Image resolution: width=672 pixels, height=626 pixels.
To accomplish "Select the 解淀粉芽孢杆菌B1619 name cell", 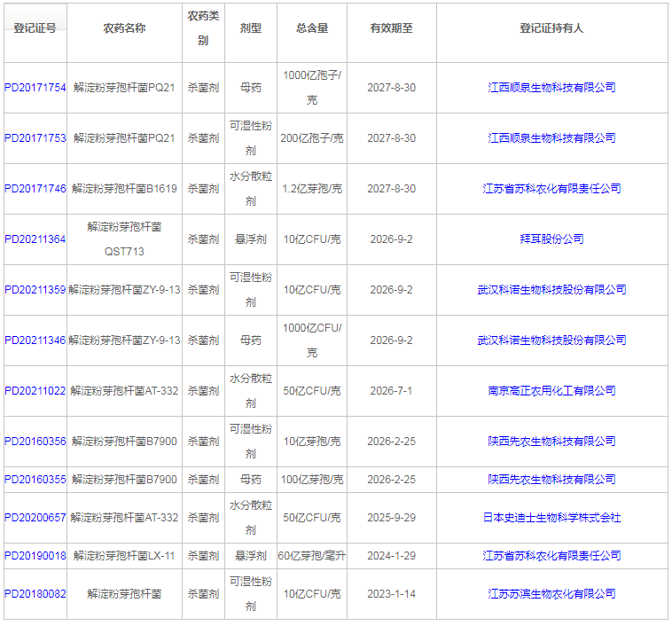I will (x=124, y=189).
